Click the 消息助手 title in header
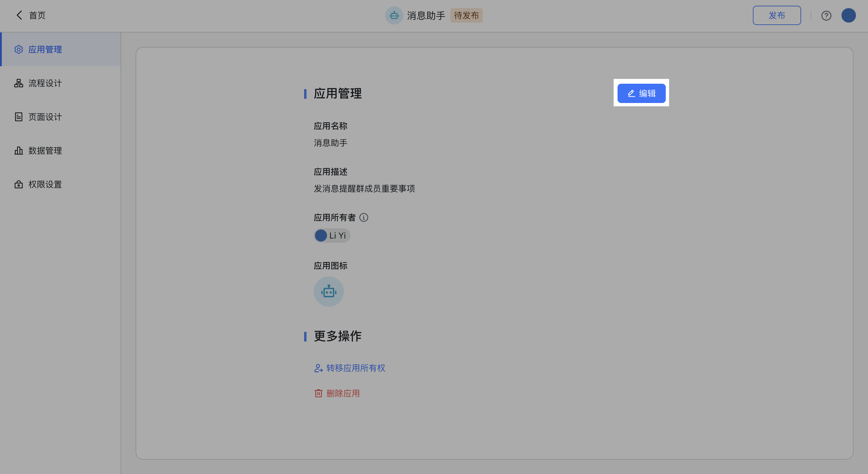This screenshot has width=868, height=474. pos(426,15)
